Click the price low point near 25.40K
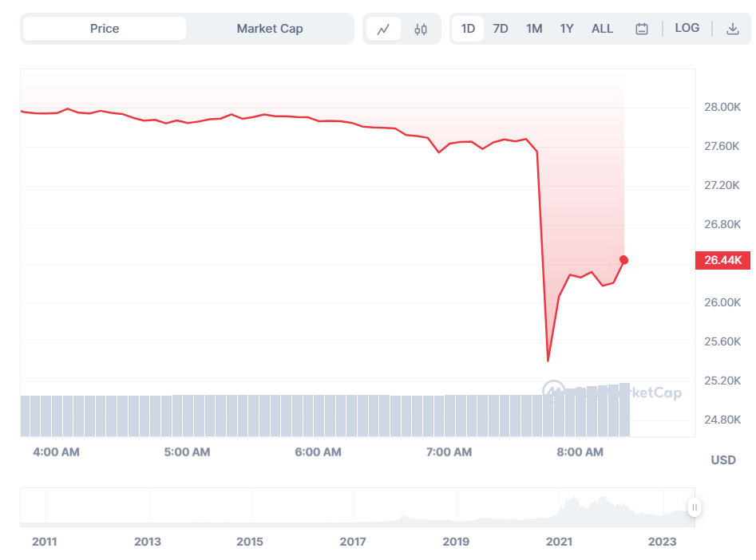This screenshot has height=560, width=756. click(548, 361)
